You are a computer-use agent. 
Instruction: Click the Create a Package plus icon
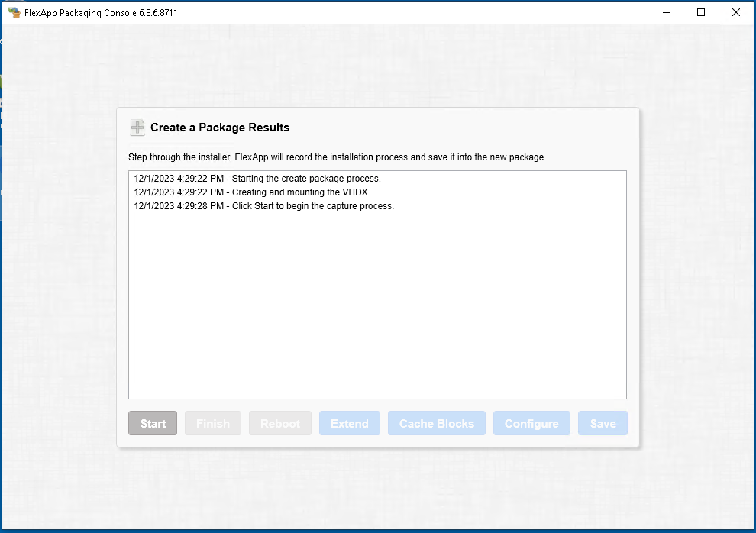[x=137, y=128]
